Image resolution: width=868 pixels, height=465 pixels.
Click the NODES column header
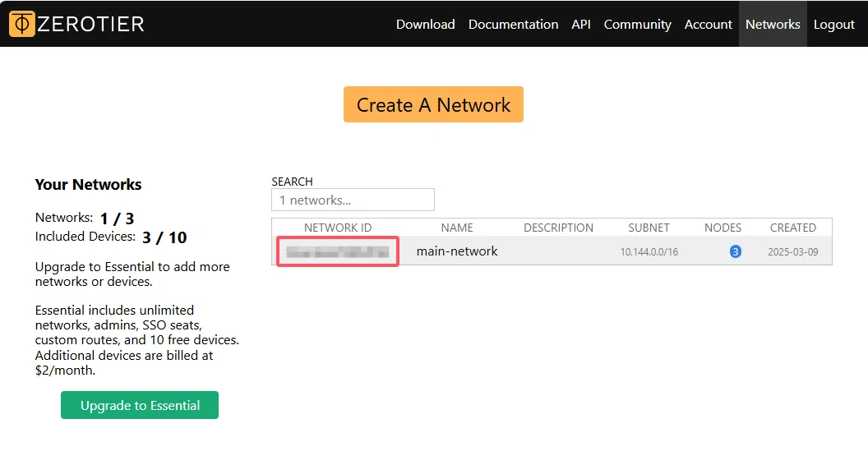723,228
